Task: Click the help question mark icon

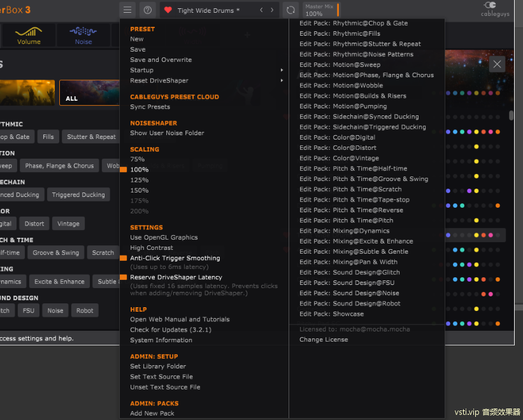Action: click(x=148, y=10)
